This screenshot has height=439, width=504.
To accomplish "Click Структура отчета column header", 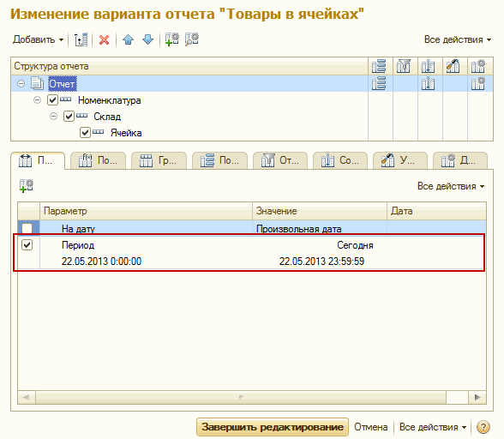I will coord(189,66).
